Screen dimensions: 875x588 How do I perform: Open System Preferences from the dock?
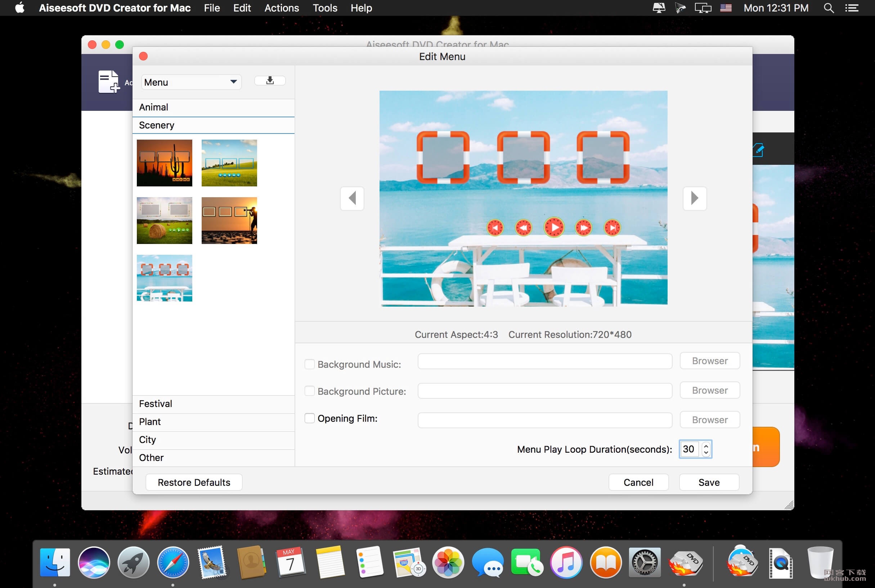(x=645, y=562)
